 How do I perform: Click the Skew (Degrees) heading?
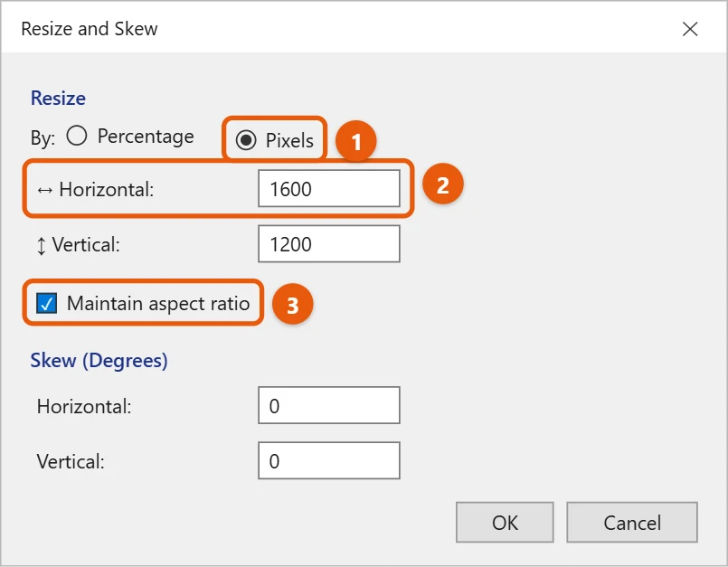(99, 360)
